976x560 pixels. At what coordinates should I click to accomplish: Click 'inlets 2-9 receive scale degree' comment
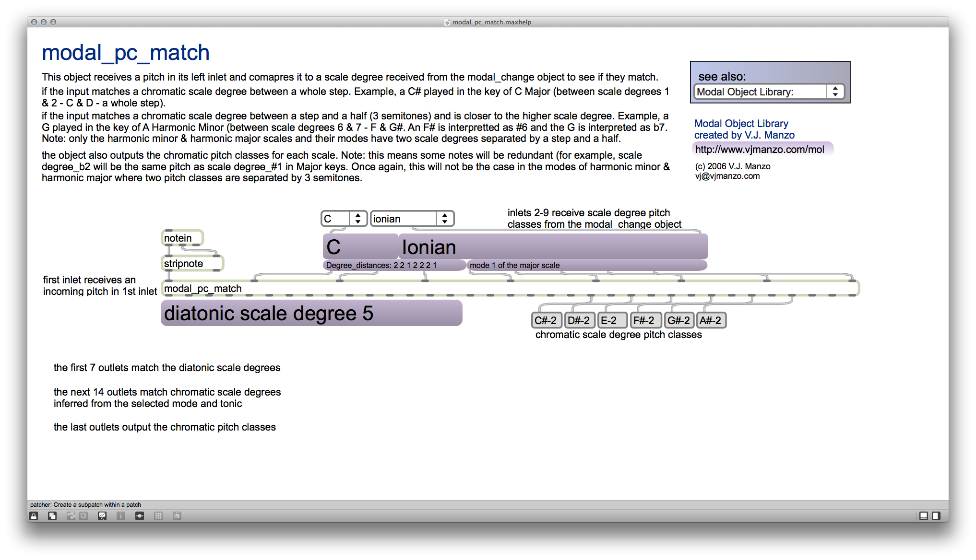(595, 219)
